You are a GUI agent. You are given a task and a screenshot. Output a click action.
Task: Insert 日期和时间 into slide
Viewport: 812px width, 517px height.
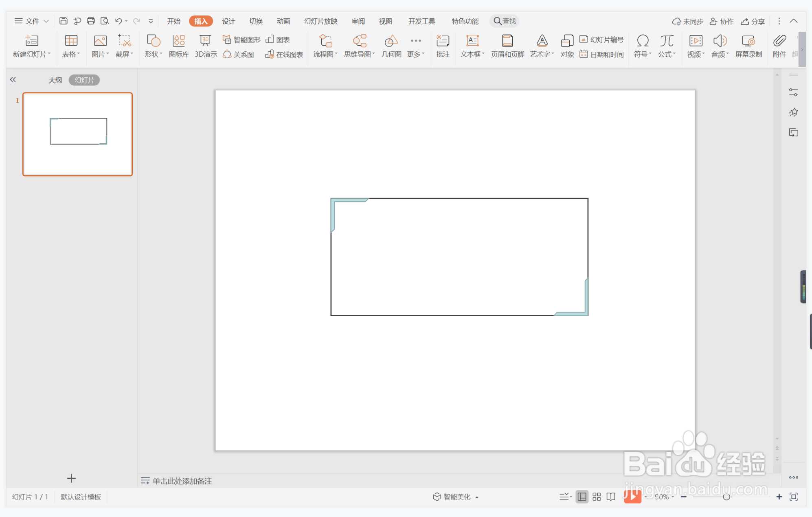[x=602, y=54]
